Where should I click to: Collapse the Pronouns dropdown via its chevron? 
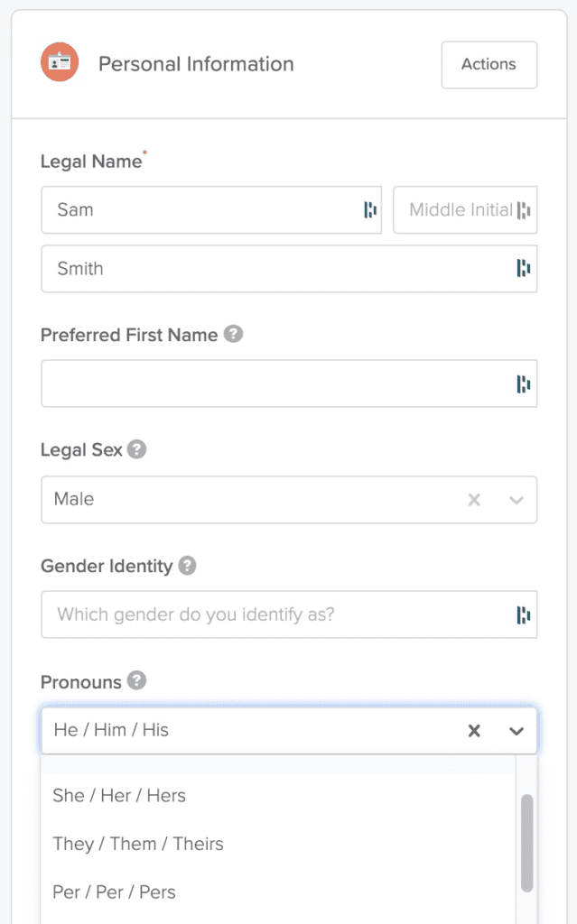pyautogui.click(x=517, y=730)
